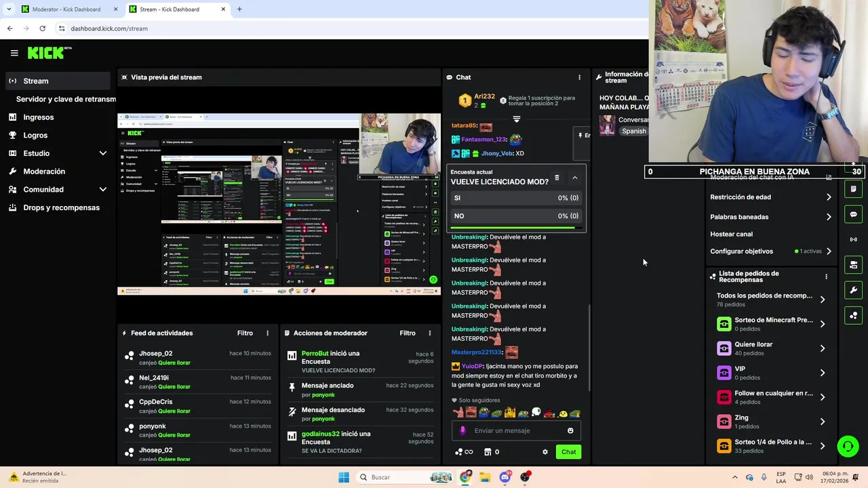The width and height of the screenshot is (868, 488).
Task: Open File Explorer from taskbar
Action: [x=485, y=477]
